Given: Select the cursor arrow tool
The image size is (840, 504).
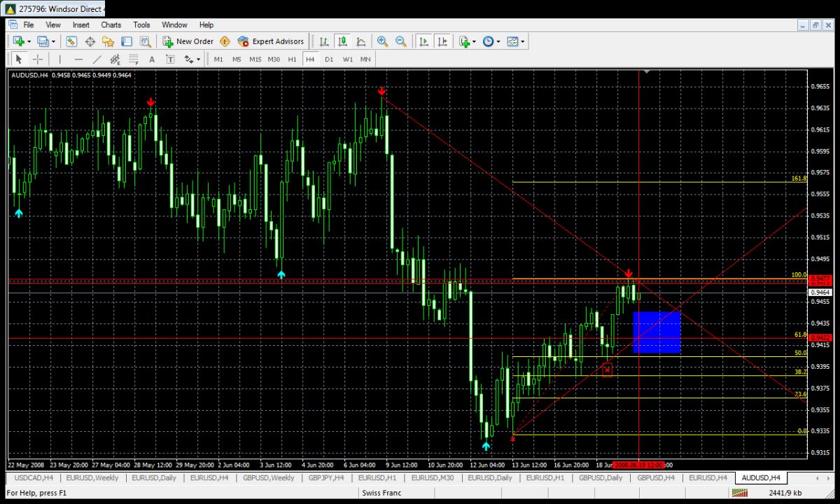Looking at the screenshot, I should [20, 59].
